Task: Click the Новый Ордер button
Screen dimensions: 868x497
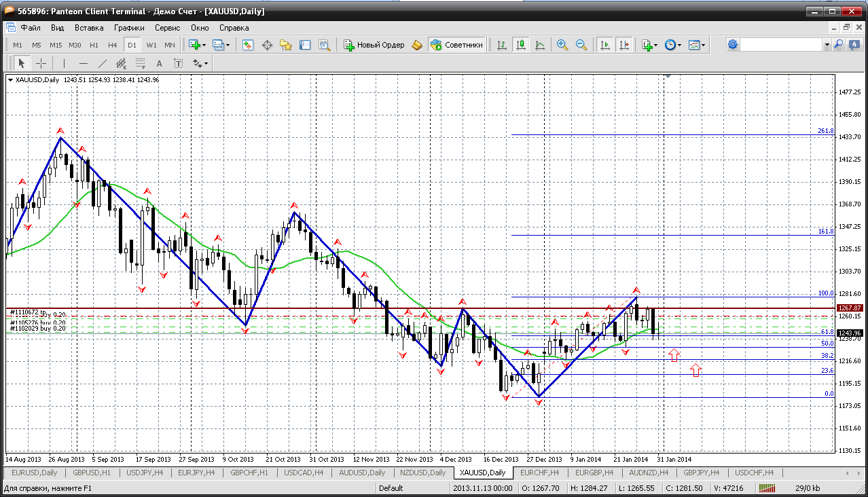Action: [374, 45]
